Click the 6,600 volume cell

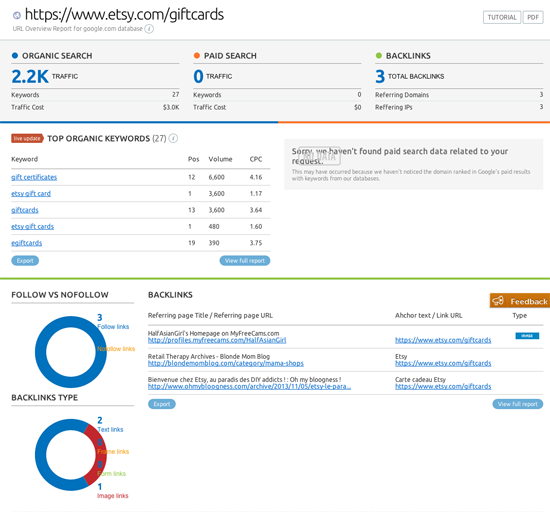(x=216, y=177)
